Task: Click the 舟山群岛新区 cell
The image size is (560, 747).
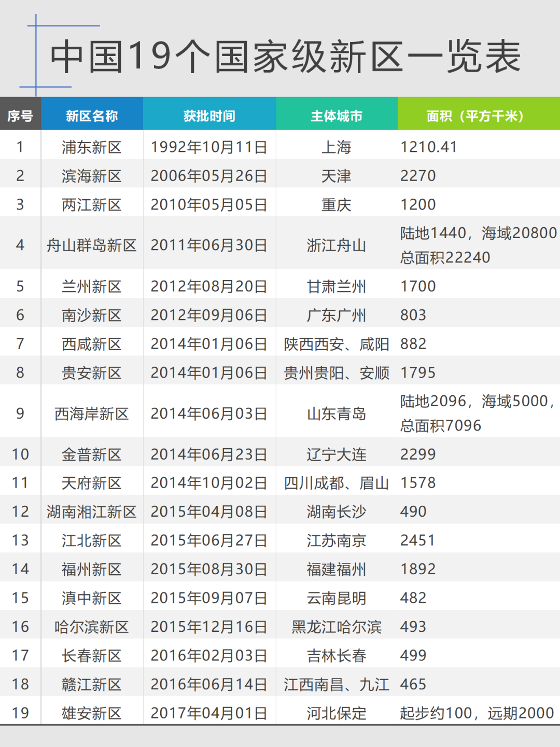Action: pos(92,245)
